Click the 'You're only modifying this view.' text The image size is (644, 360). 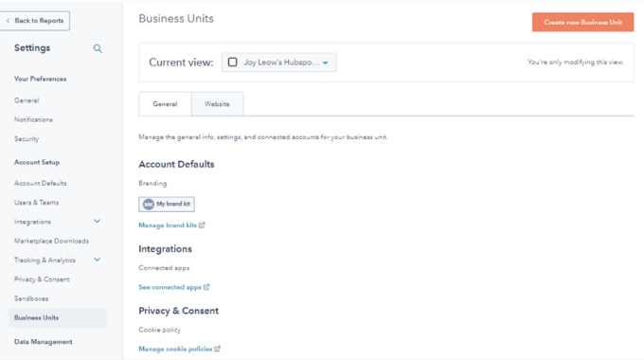576,63
